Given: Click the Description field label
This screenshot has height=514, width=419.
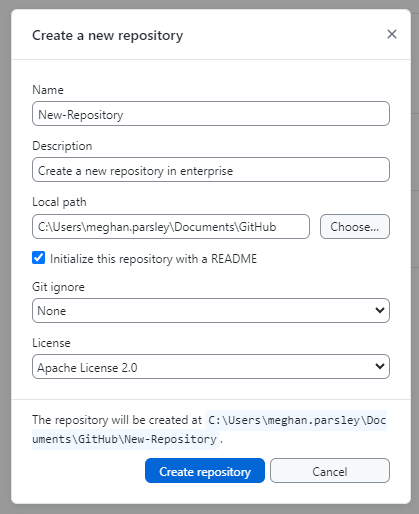Looking at the screenshot, I should point(62,146).
